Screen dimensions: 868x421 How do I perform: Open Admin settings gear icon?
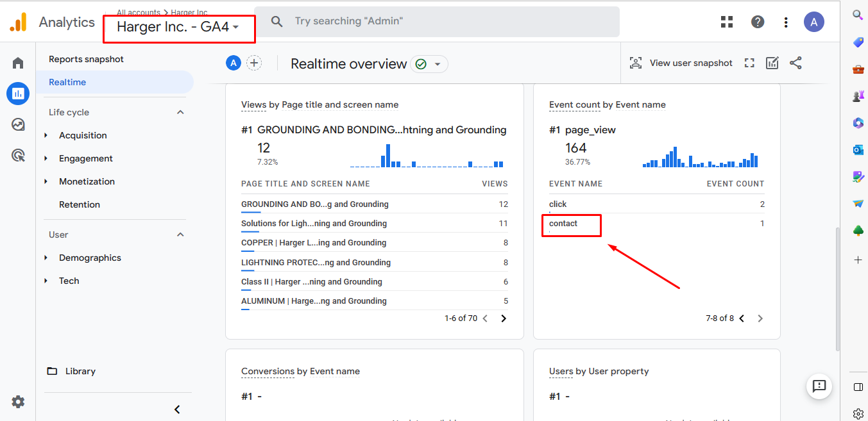pyautogui.click(x=18, y=402)
